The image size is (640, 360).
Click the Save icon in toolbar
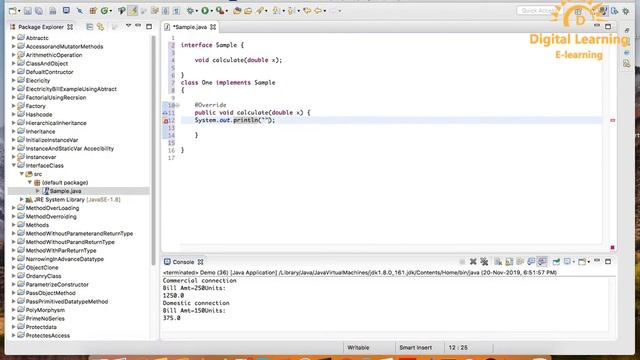(27, 11)
